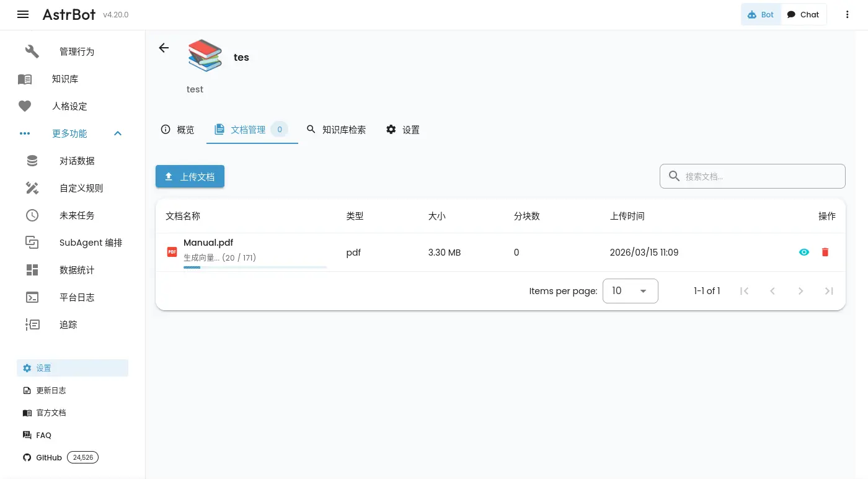Open the GitHub link
Screen dimensions: 868x479
click(x=49, y=457)
